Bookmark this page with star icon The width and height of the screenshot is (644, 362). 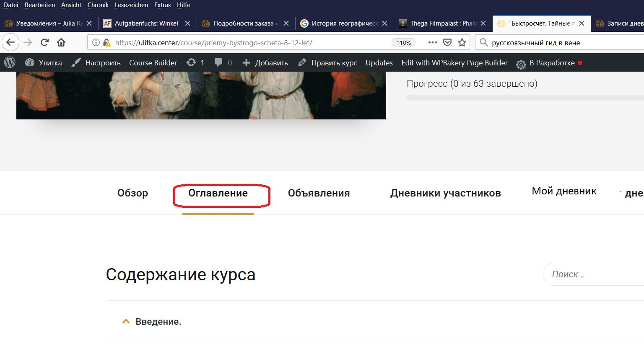point(462,42)
